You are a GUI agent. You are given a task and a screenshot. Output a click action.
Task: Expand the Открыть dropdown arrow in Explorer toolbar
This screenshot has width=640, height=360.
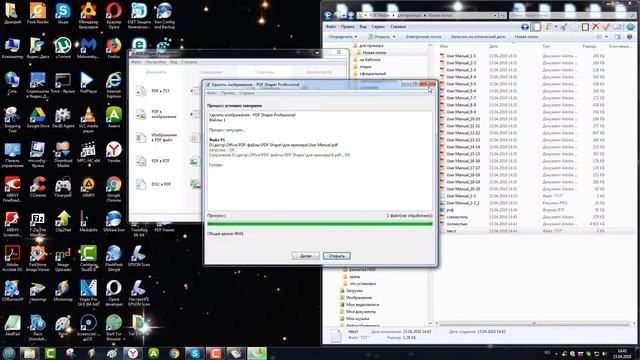[x=394, y=37]
